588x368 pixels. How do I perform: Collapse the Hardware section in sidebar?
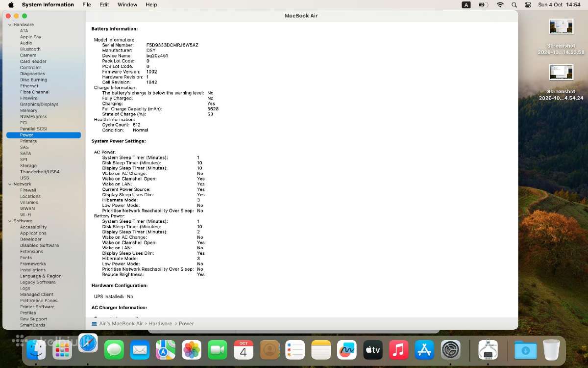pyautogui.click(x=9, y=25)
